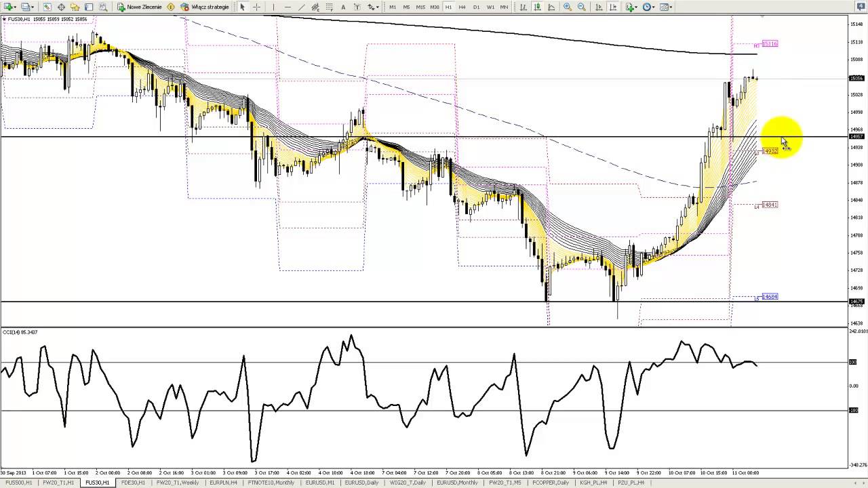Switch to M1 timeframe
This screenshot has width=868, height=488.
[x=393, y=7]
